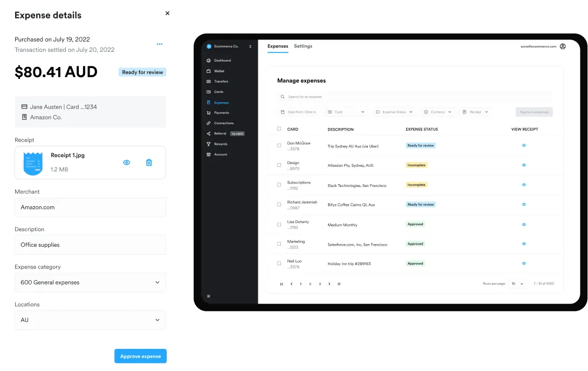Open the Locations dropdown showing AU
588x371 pixels.
90,320
